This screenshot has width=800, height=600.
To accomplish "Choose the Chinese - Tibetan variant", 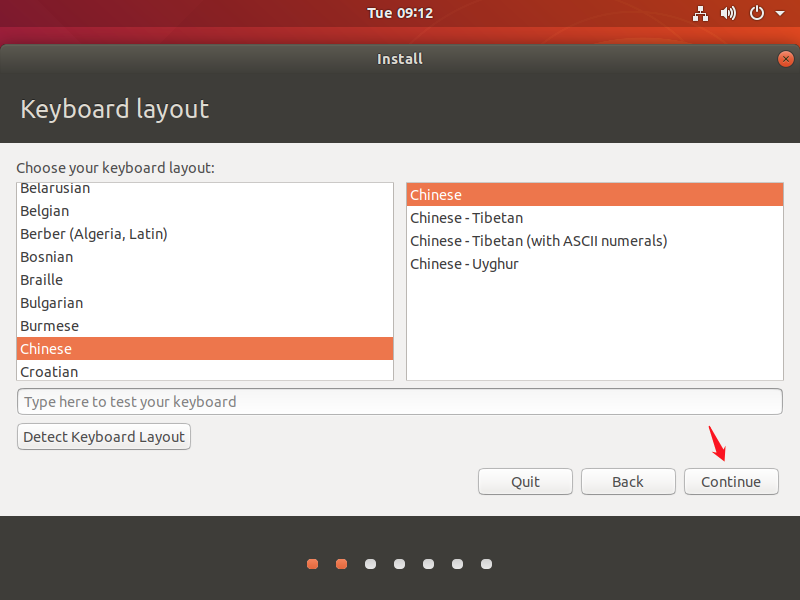I will click(x=595, y=218).
